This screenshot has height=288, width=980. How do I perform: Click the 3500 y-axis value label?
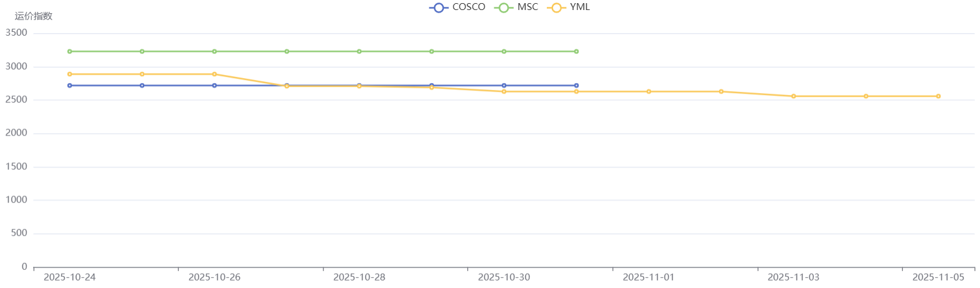click(x=16, y=33)
